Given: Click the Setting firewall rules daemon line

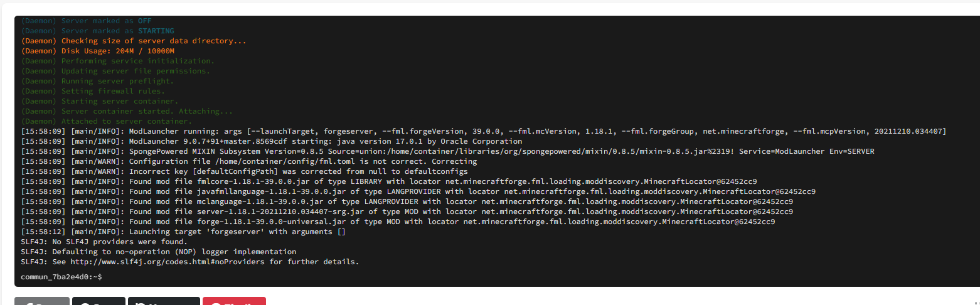Looking at the screenshot, I should click(x=93, y=91).
